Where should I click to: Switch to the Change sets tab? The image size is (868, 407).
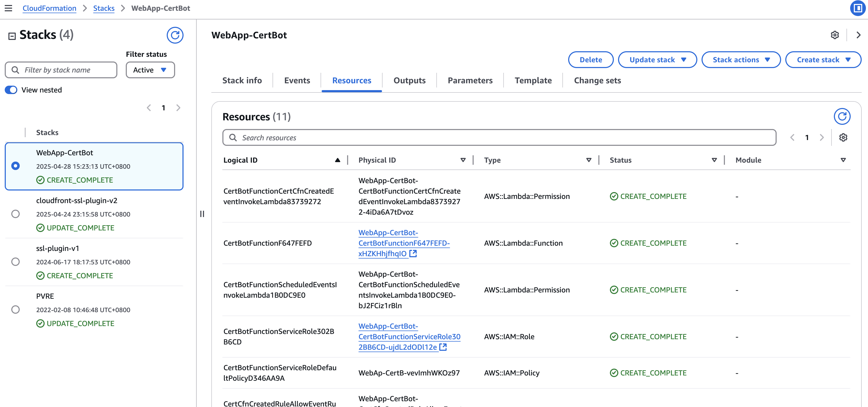pos(597,81)
